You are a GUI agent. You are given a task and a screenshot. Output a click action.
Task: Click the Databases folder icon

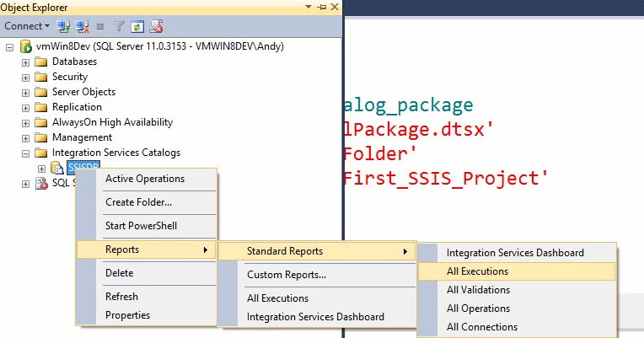(40, 62)
